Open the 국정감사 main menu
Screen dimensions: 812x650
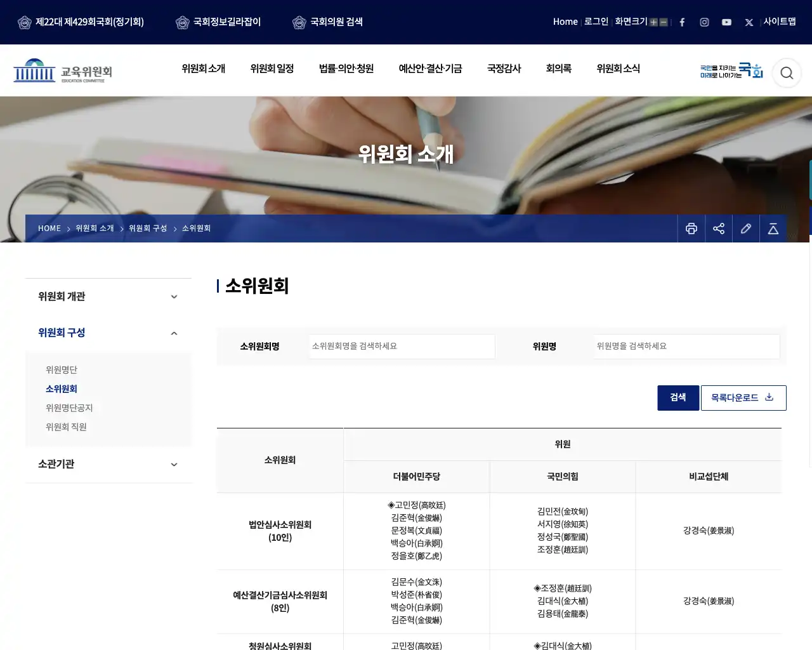tap(504, 69)
